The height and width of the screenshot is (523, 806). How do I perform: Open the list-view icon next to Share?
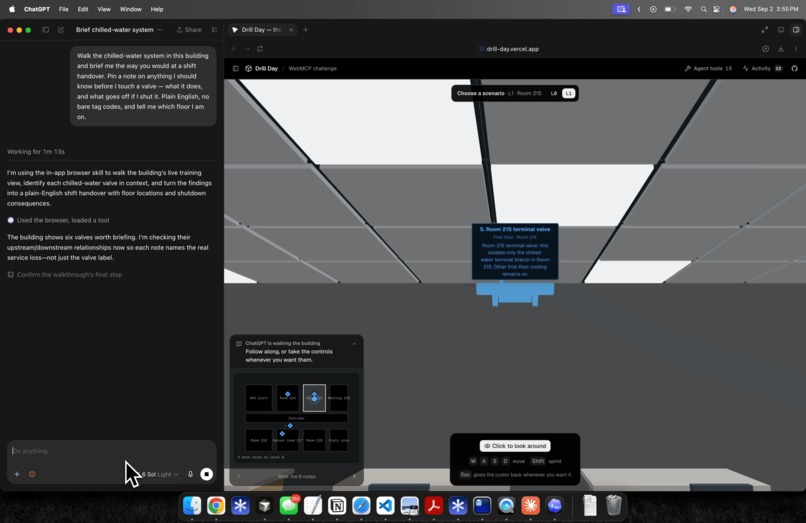(x=214, y=30)
